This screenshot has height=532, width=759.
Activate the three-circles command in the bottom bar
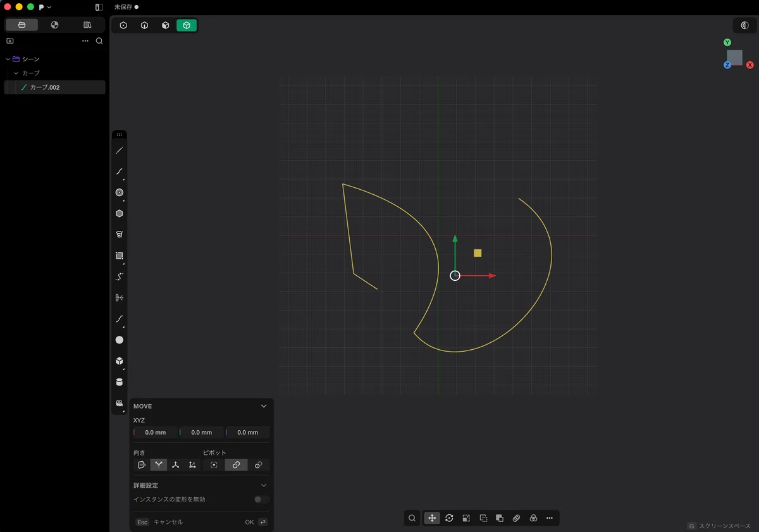point(533,518)
